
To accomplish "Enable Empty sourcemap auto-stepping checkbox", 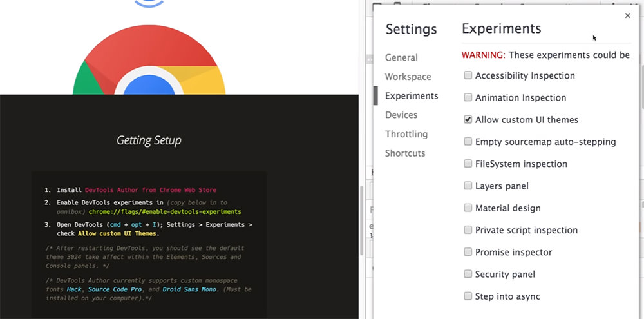I will pyautogui.click(x=468, y=141).
